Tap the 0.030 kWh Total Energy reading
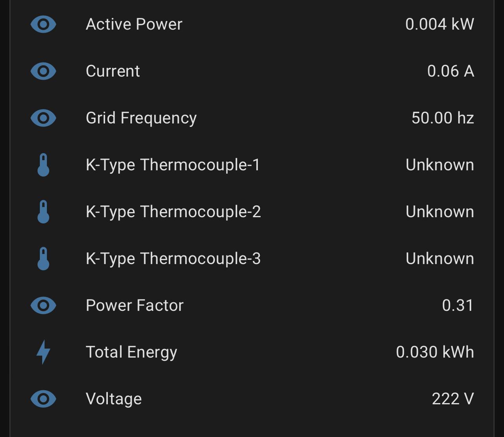 [435, 352]
